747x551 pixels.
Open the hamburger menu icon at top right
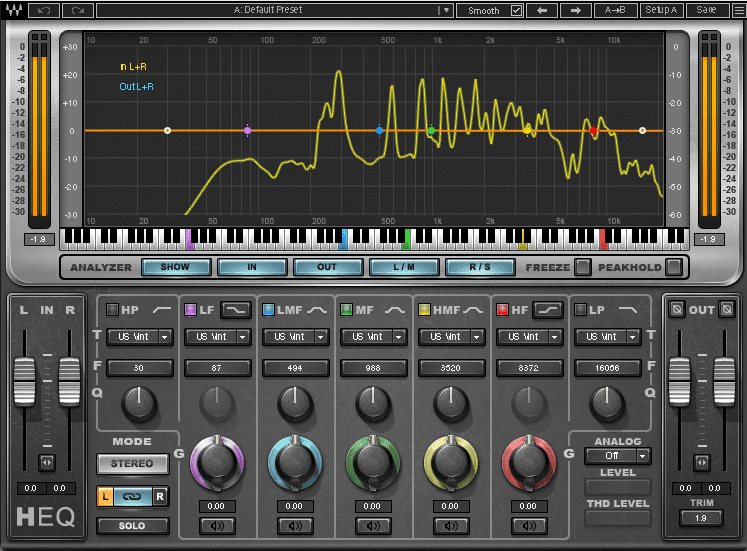[x=739, y=10]
